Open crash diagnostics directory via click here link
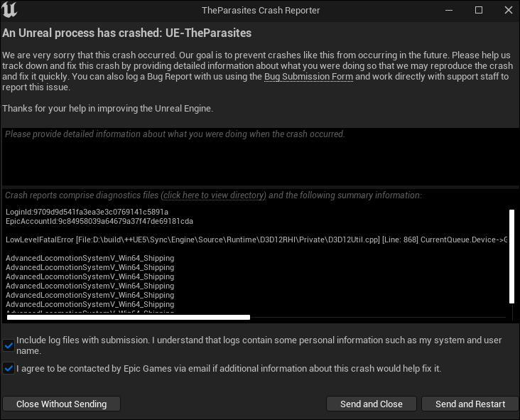Image resolution: width=520 pixels, height=420 pixels. [214, 195]
